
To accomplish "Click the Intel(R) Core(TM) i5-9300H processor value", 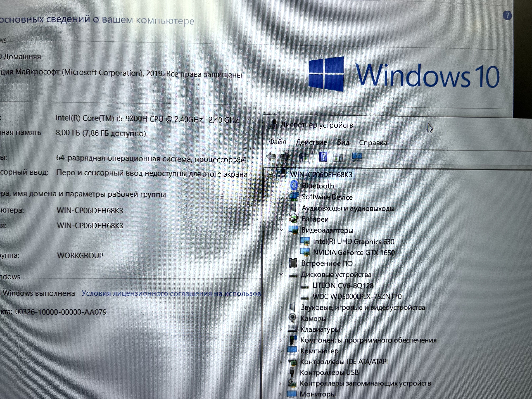I will click(x=147, y=119).
